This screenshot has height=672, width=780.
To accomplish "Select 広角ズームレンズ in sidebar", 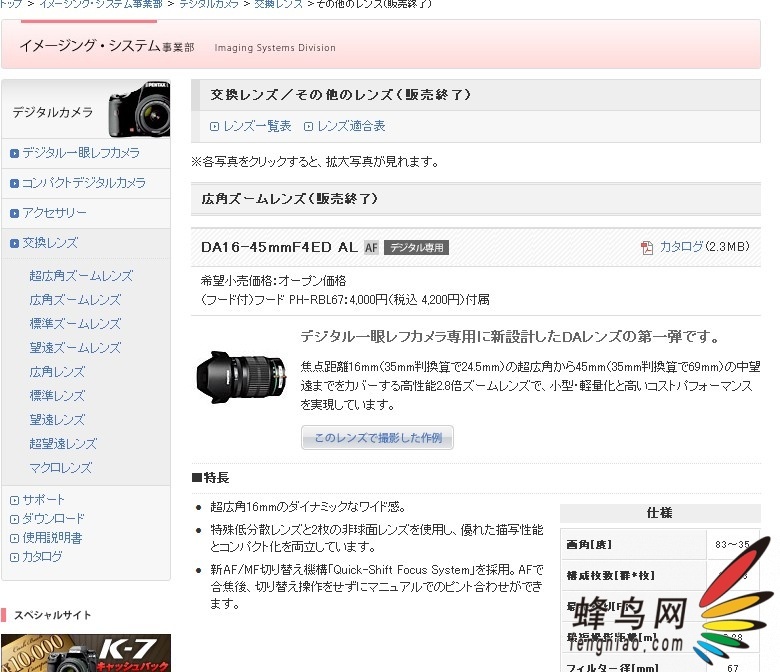I will pos(75,300).
